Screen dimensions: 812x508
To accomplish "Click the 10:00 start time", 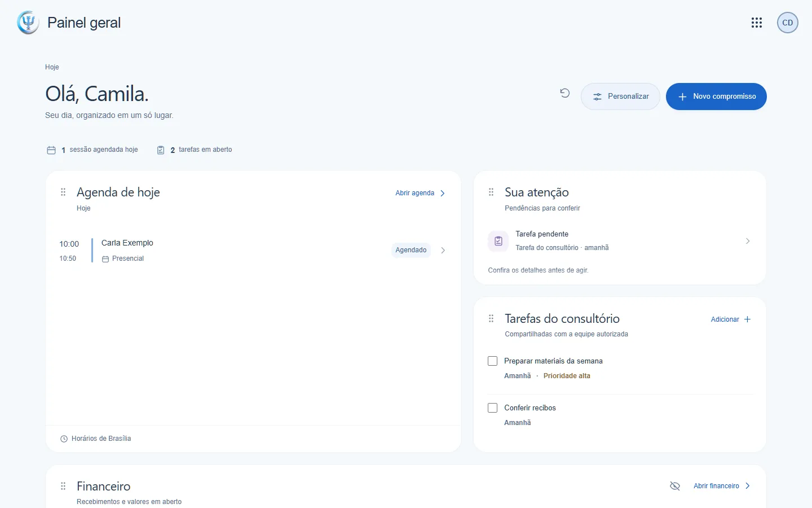I will coord(69,244).
